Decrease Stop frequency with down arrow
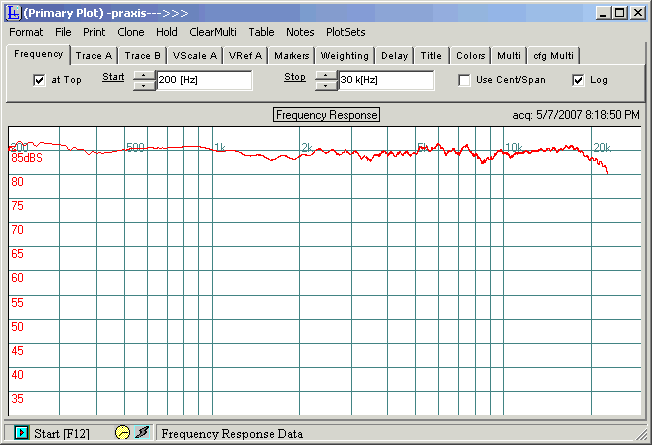Viewport: 652px width, 445px height. click(x=326, y=85)
